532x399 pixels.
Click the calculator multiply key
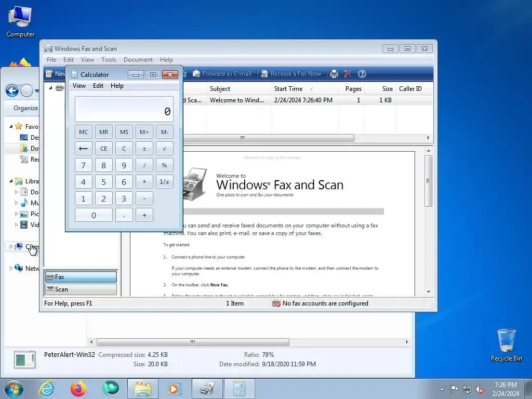[144, 182]
